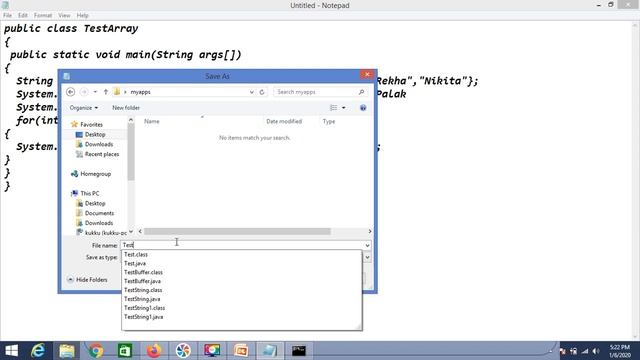Open Documents under This PC

point(99,213)
